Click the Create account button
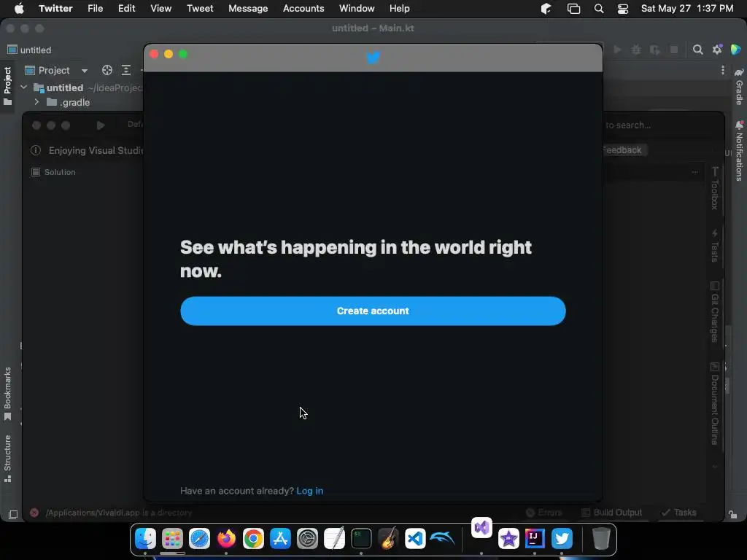Viewport: 747px width, 560px height. pyautogui.click(x=373, y=311)
